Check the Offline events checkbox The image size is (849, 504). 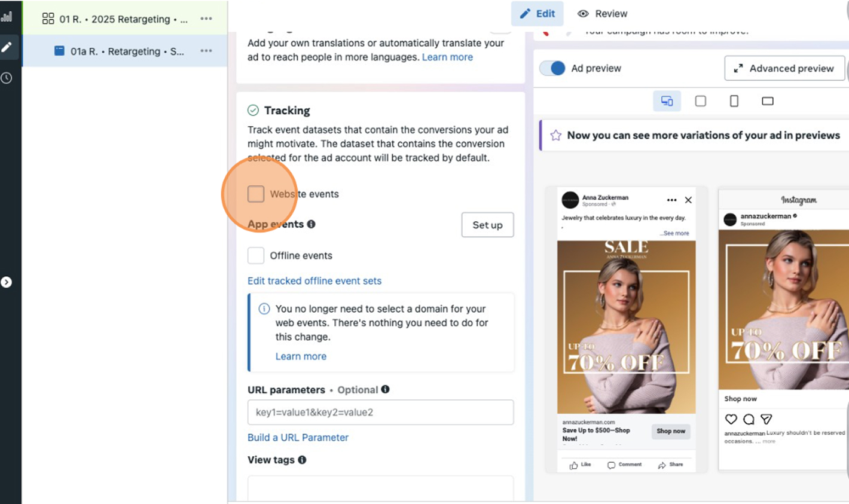(256, 255)
